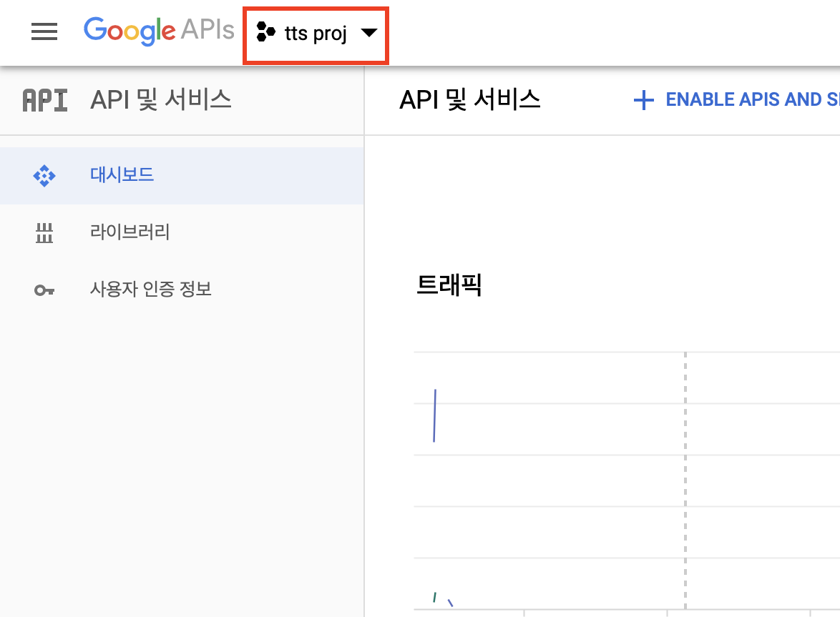Click the API 및 서비스 sidebar heading
This screenshot has width=840, height=617.
pos(161,100)
